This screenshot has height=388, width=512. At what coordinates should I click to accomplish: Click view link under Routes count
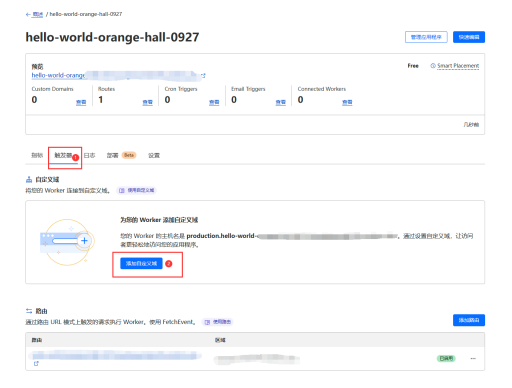click(x=147, y=102)
